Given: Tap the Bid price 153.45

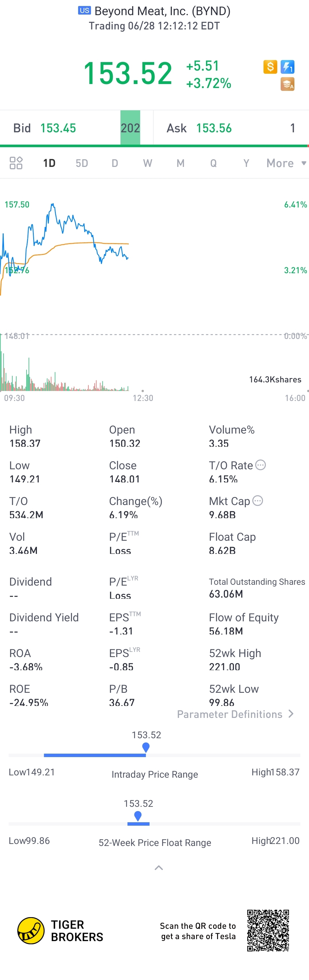Looking at the screenshot, I should click(58, 128).
